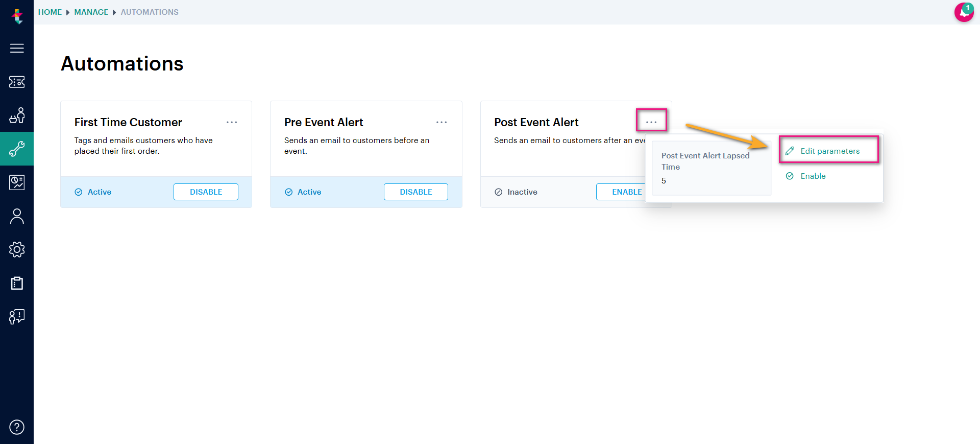Click the pencil icon beside Edit parameters
The image size is (980, 444).
tap(790, 151)
